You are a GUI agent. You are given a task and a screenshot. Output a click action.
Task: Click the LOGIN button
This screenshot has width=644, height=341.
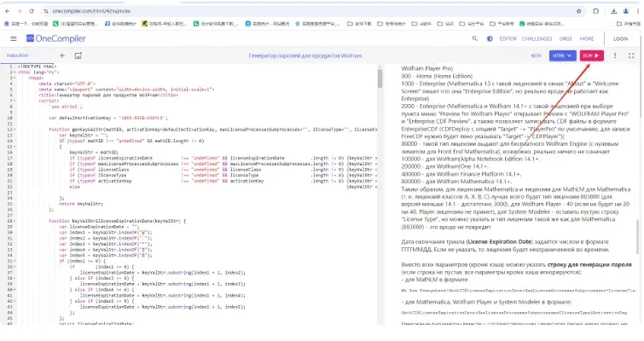621,38
